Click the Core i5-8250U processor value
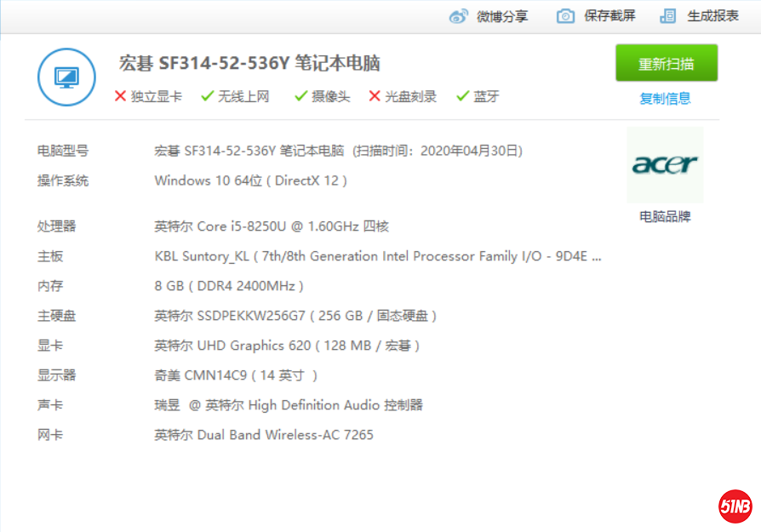This screenshot has height=532, width=761. [272, 226]
